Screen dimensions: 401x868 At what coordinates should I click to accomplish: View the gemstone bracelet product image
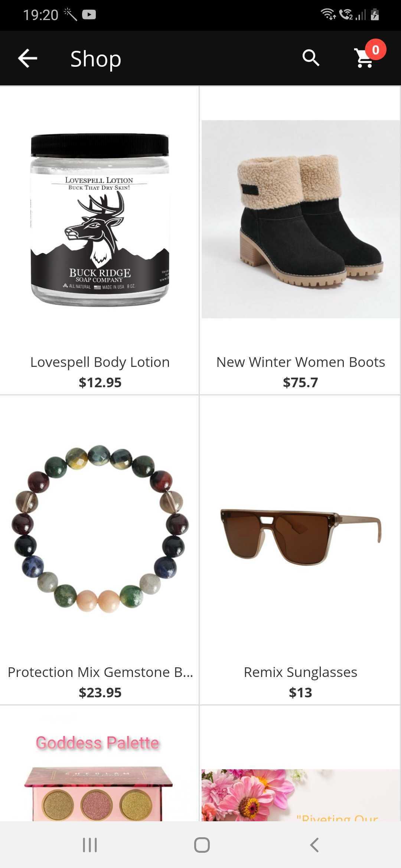point(100,529)
